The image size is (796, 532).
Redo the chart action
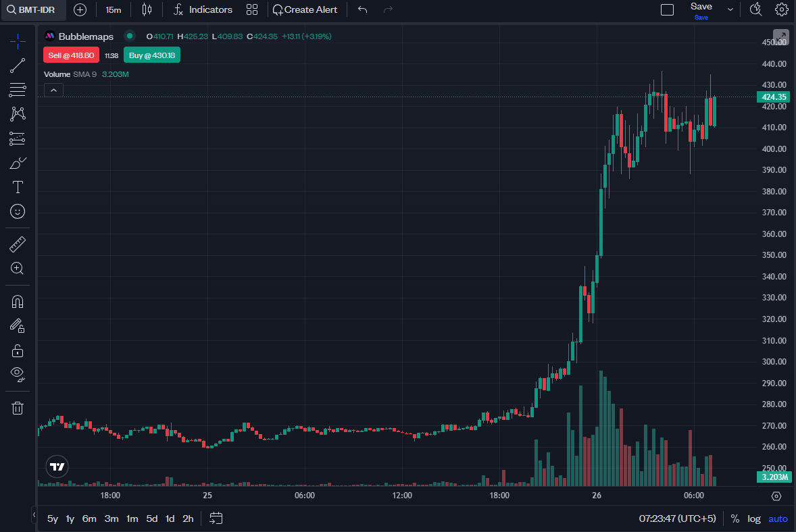pos(389,9)
